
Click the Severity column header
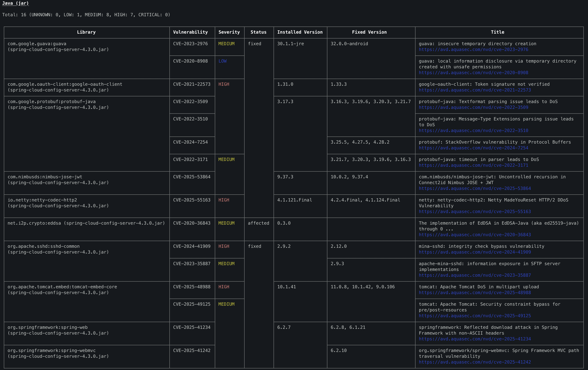(229, 32)
